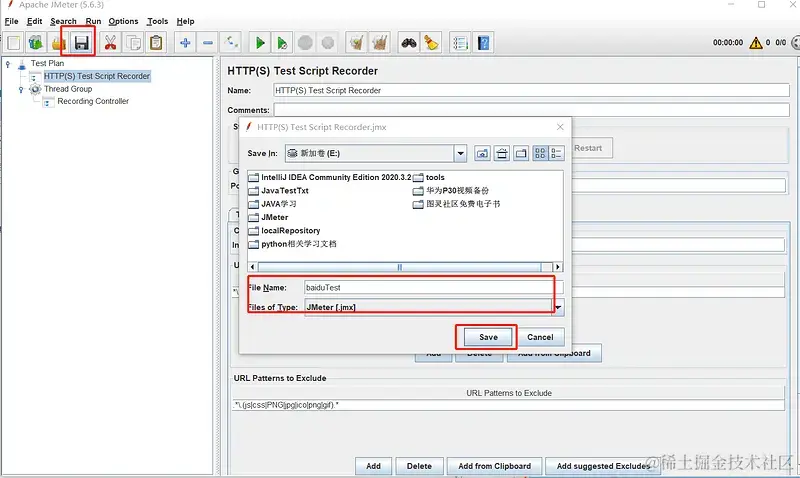Screen dimensions: 800x478
Task: Switch save dialog to List view
Action: point(540,153)
